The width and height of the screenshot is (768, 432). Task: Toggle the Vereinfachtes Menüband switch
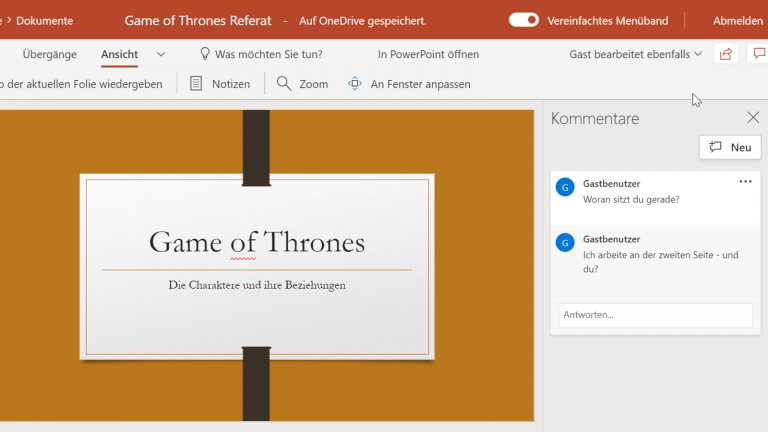[x=524, y=20]
